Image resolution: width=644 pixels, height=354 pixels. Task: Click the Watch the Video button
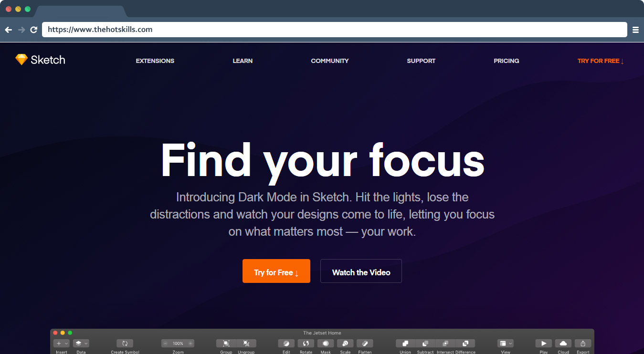[361, 271]
